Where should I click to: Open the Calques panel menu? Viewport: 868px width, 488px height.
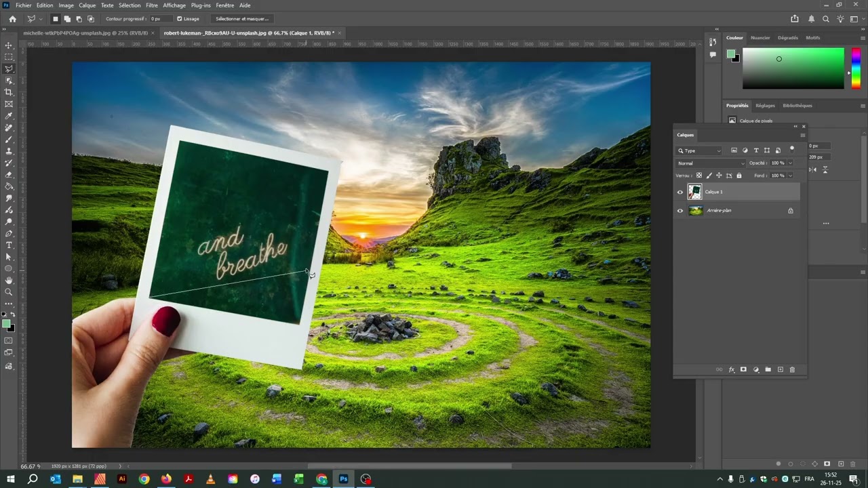point(802,135)
